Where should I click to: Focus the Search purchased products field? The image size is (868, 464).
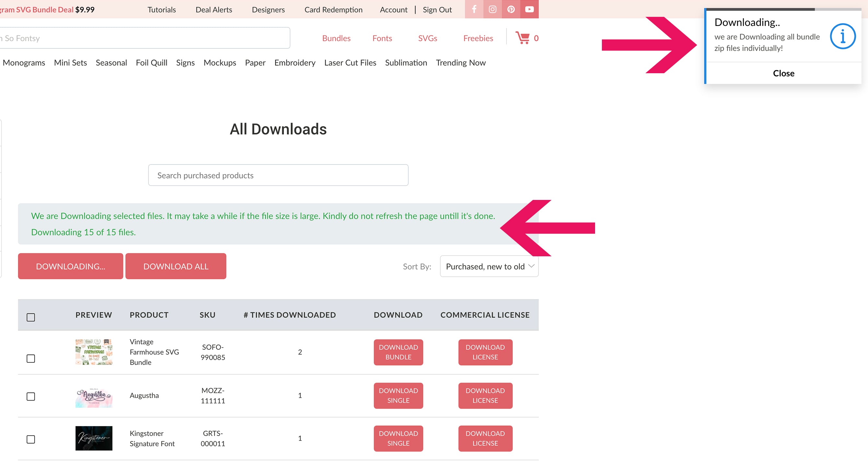[x=278, y=175]
